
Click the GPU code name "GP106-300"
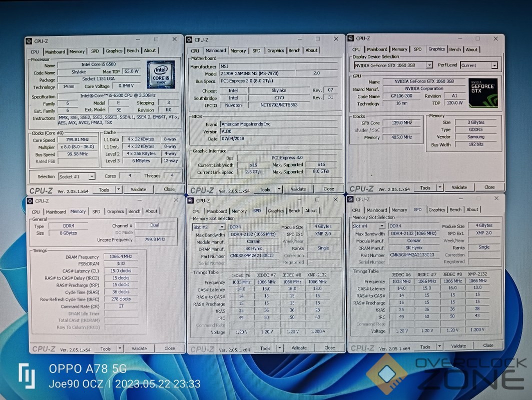(x=401, y=96)
